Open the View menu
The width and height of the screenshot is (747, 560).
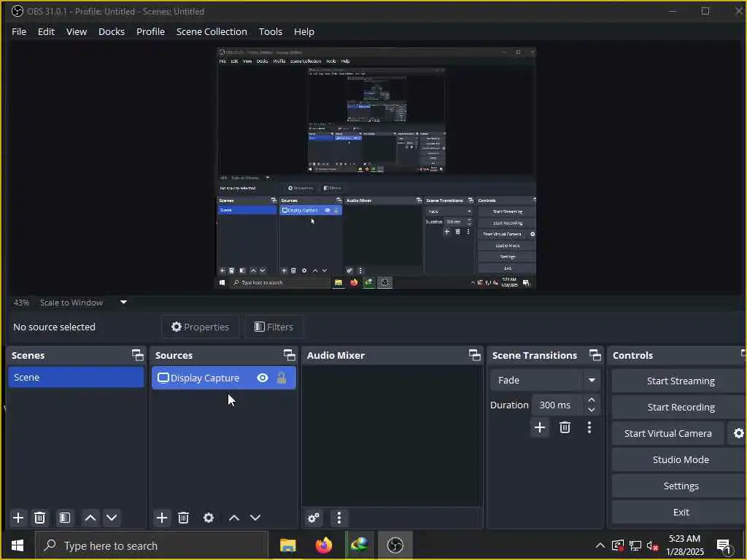pos(76,31)
